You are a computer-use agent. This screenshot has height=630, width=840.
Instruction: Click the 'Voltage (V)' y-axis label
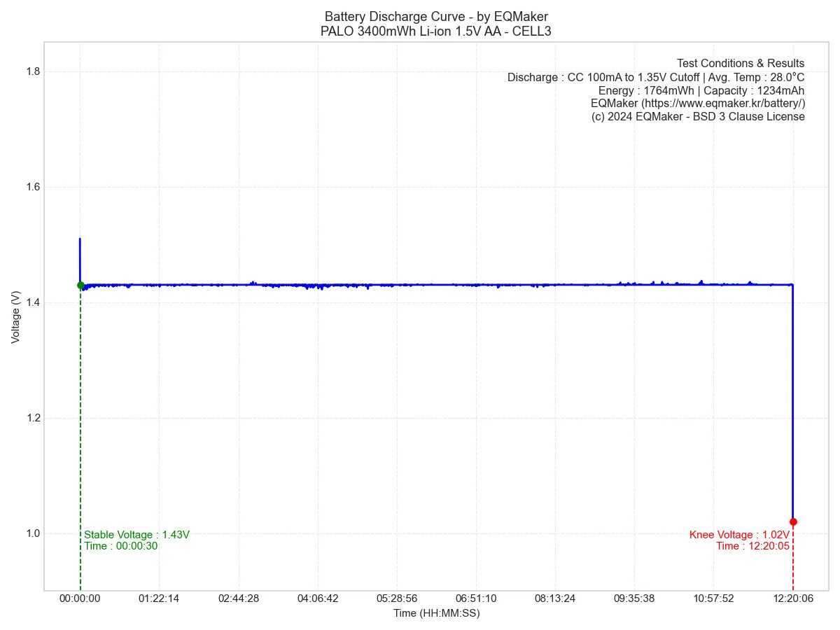pos(16,316)
